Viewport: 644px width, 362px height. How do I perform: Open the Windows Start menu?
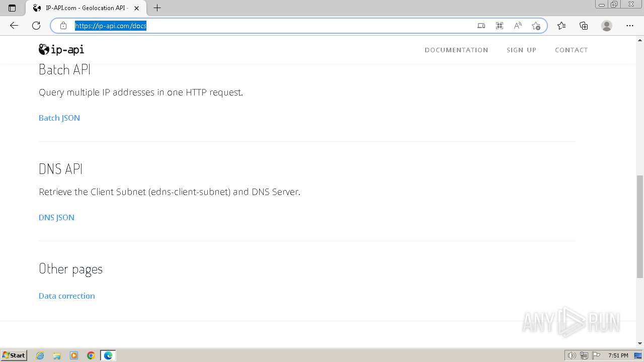(14, 355)
